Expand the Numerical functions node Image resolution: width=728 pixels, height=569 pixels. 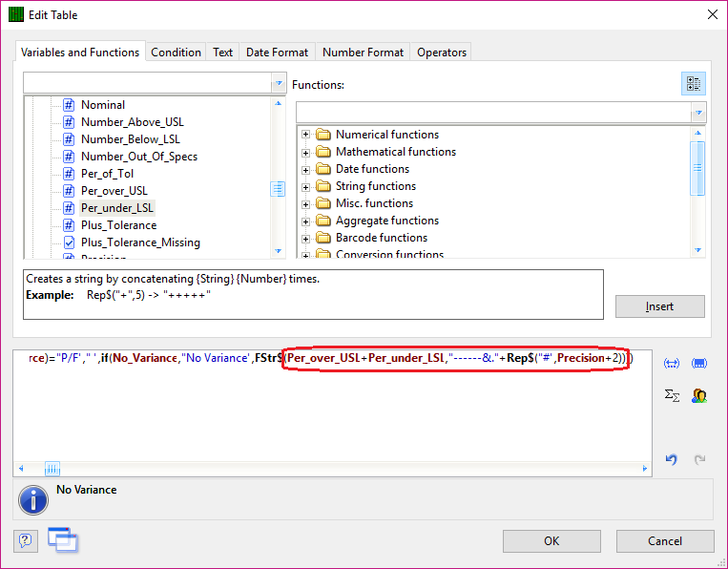[305, 135]
